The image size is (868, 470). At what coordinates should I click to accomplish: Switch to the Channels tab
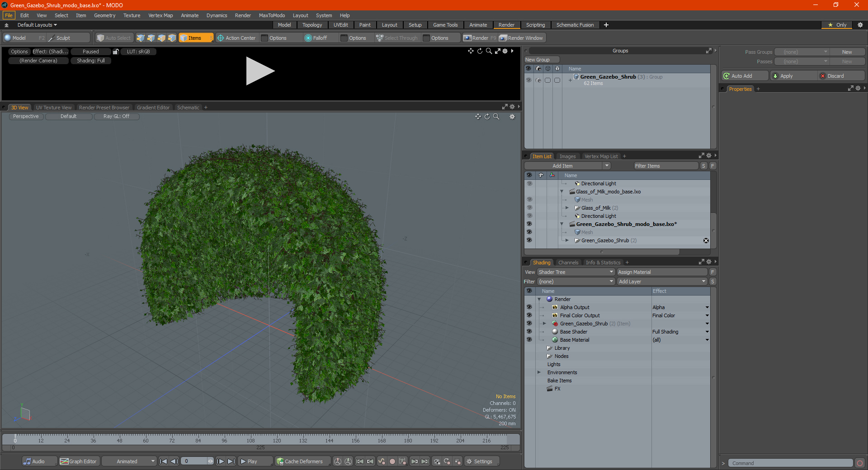coord(568,263)
